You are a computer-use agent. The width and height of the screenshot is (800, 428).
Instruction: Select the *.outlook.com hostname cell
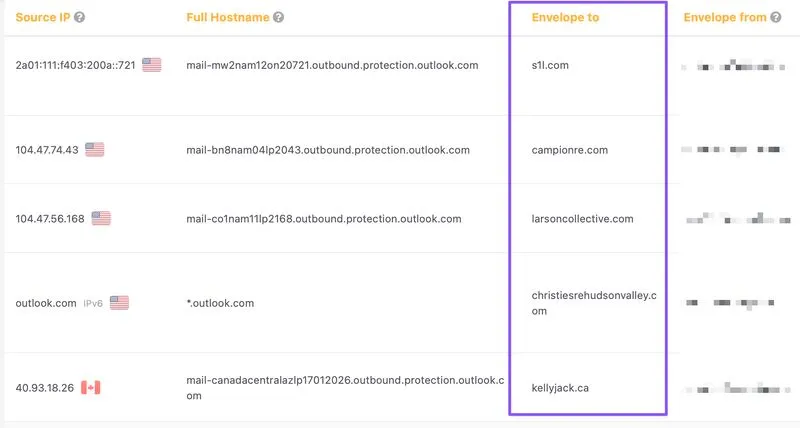(220, 303)
